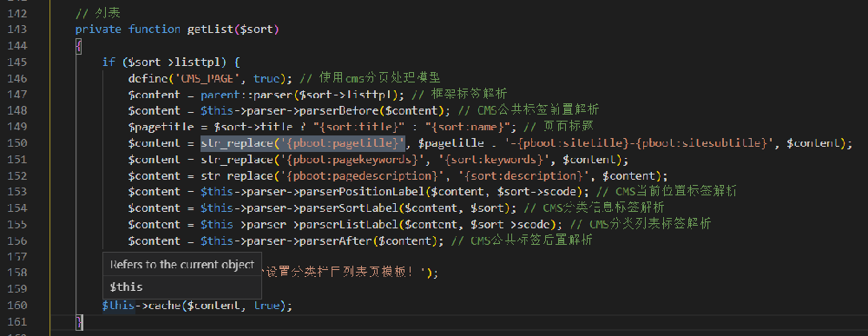
Task: Click line number 154 in the gutter
Action: pos(16,208)
